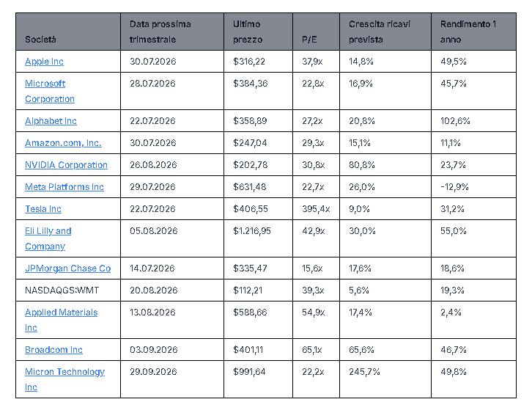The height and width of the screenshot is (413, 532).
Task: Select Tesla's 395,4x P/E cell
Action: 317,209
